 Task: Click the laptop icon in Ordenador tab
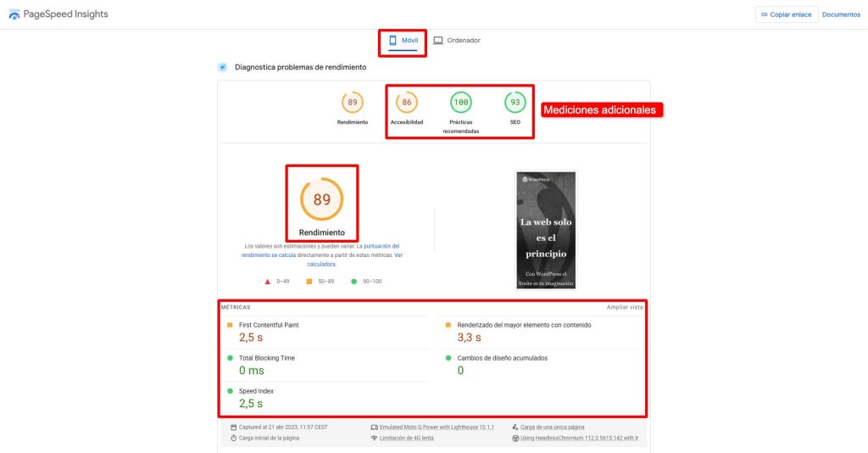[x=438, y=41]
